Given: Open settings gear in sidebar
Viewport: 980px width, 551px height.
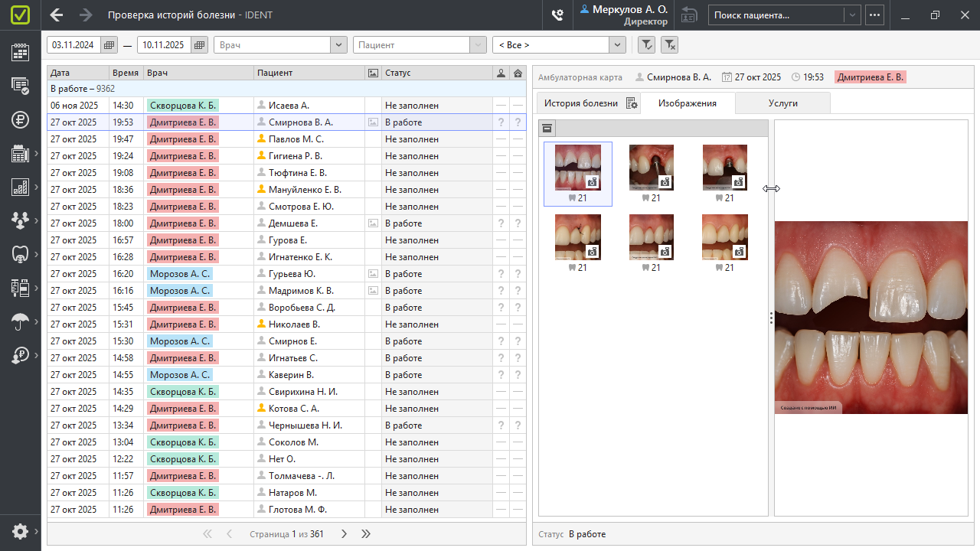Looking at the screenshot, I should (20, 531).
